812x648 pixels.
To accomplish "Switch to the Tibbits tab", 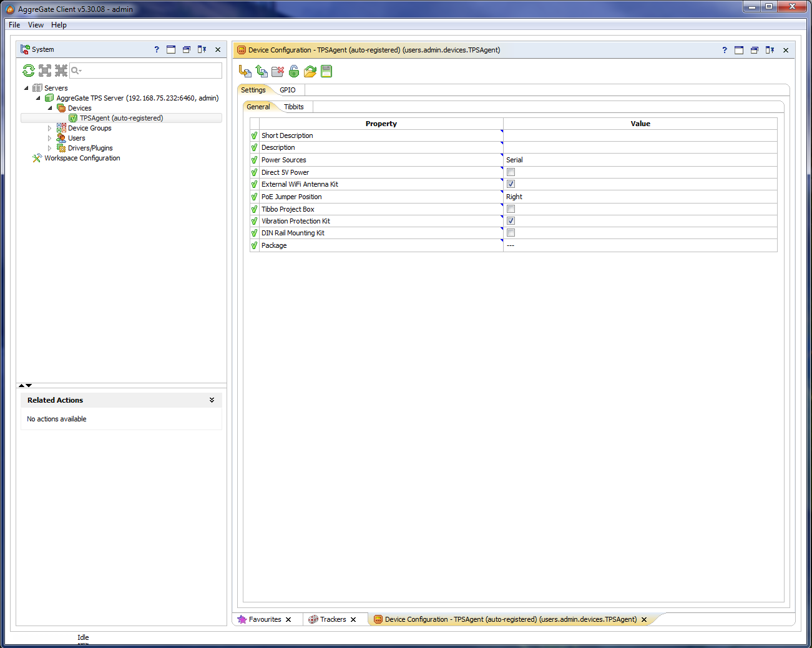I will 294,107.
